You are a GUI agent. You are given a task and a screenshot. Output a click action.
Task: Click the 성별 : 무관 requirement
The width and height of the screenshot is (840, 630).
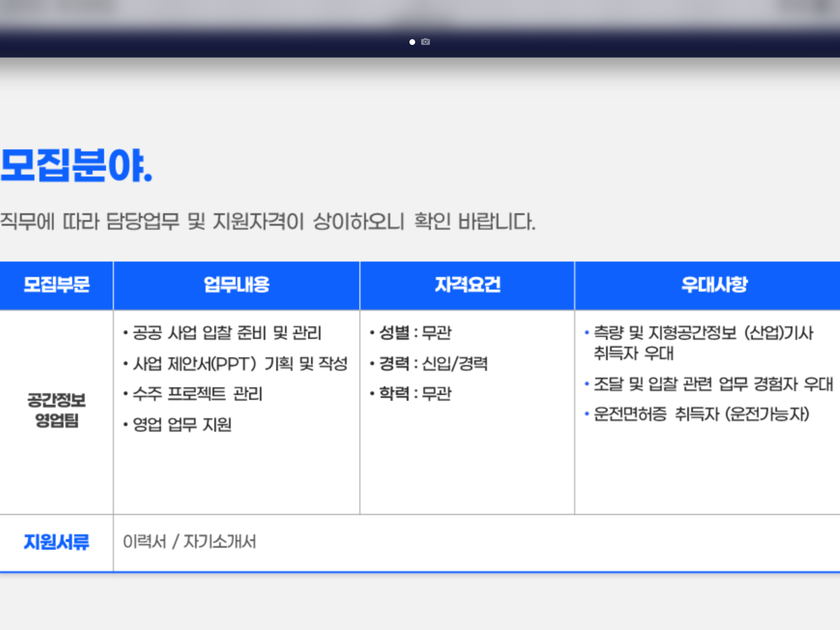click(415, 333)
